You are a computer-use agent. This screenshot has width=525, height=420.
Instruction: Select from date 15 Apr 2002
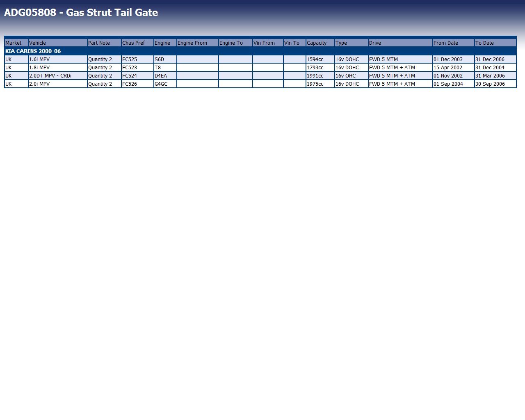point(453,67)
